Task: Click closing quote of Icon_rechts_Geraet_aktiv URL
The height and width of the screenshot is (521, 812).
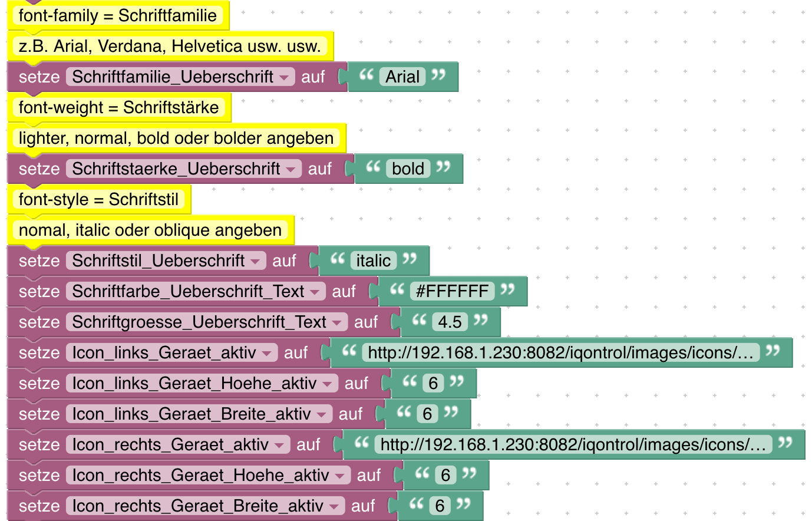Action: [784, 442]
